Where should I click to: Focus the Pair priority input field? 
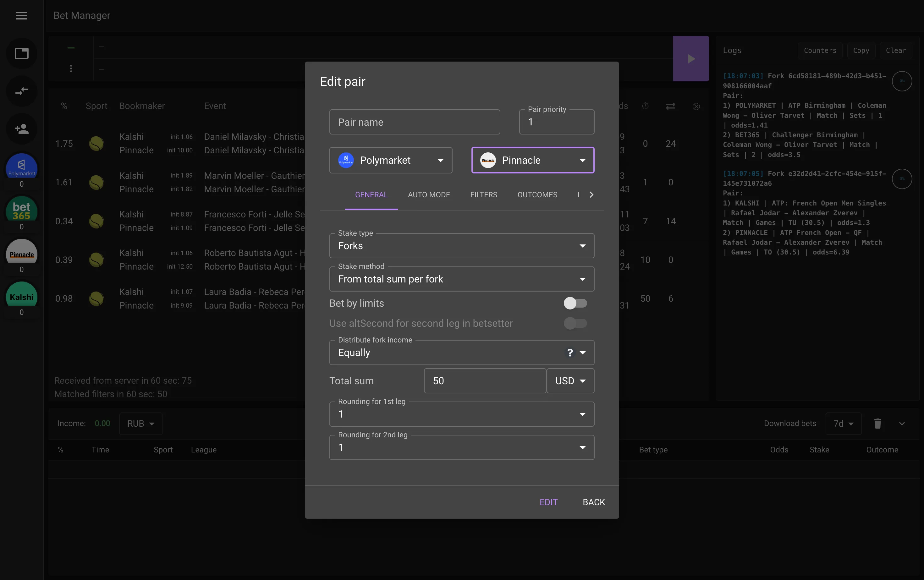(556, 122)
